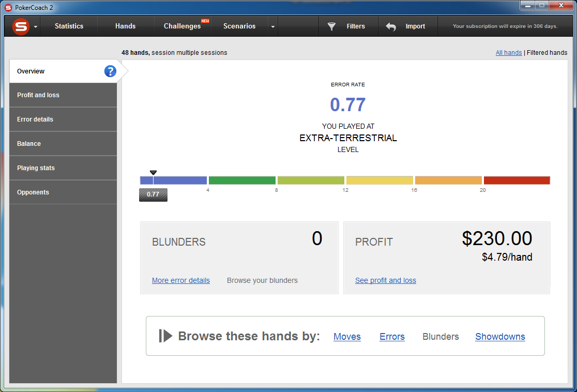Select the Overview sidebar tab

(63, 71)
